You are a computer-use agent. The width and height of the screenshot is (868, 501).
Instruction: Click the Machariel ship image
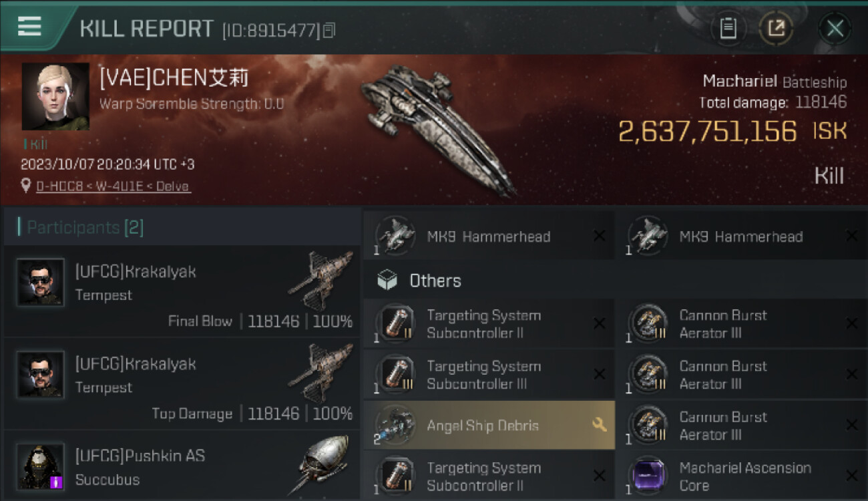pos(437,127)
